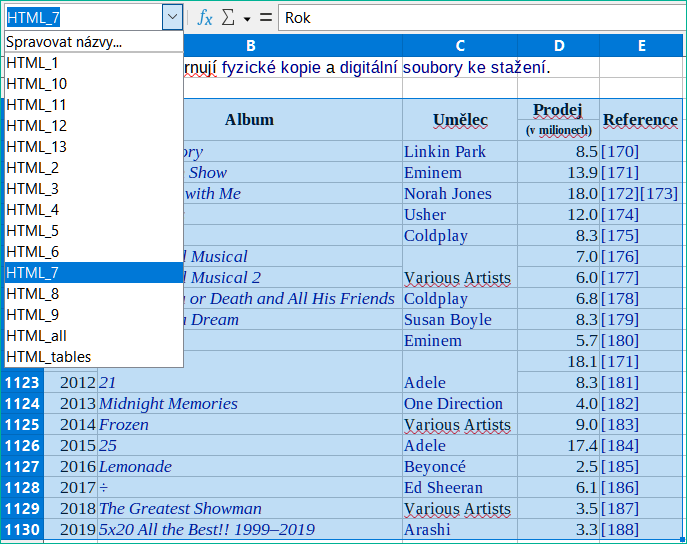Choose Spravovat názvy... in the name list
Viewport: 687px width, 544px height.
[94, 42]
